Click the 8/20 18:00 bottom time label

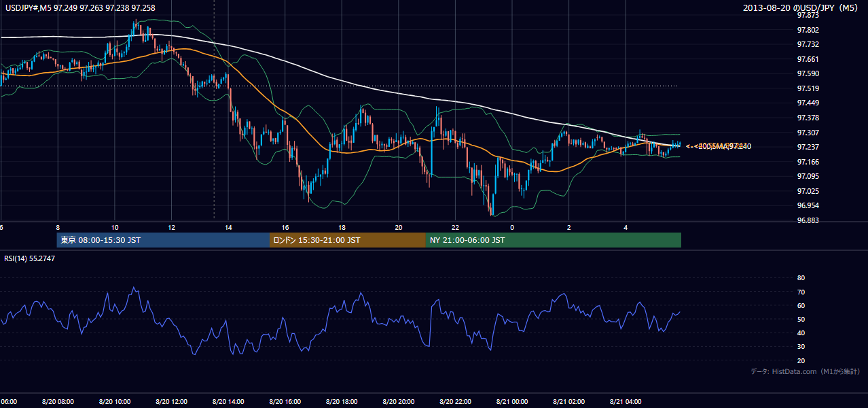point(342,401)
